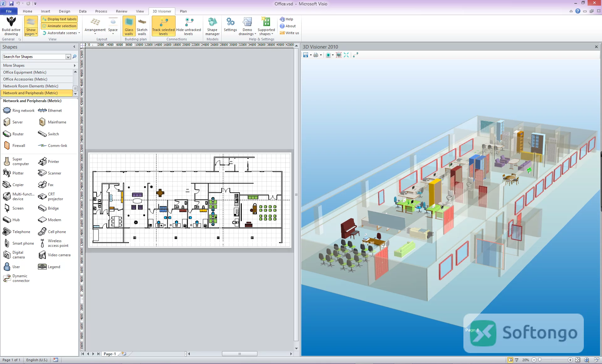Open Supported shapes dropdown

[x=266, y=26]
